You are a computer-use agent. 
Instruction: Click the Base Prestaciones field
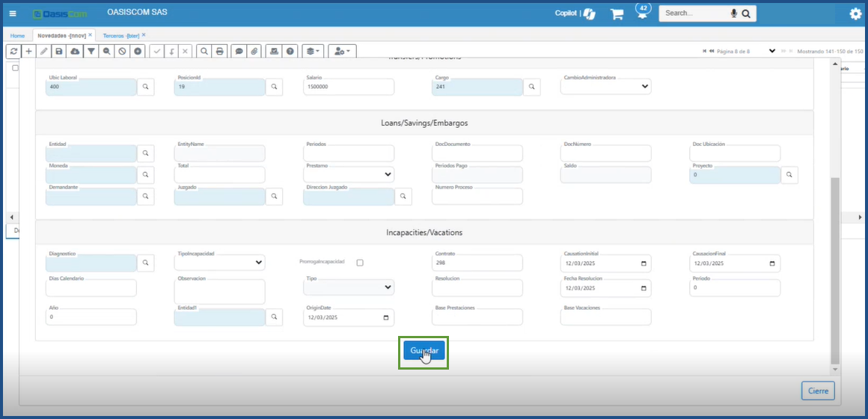click(x=477, y=317)
